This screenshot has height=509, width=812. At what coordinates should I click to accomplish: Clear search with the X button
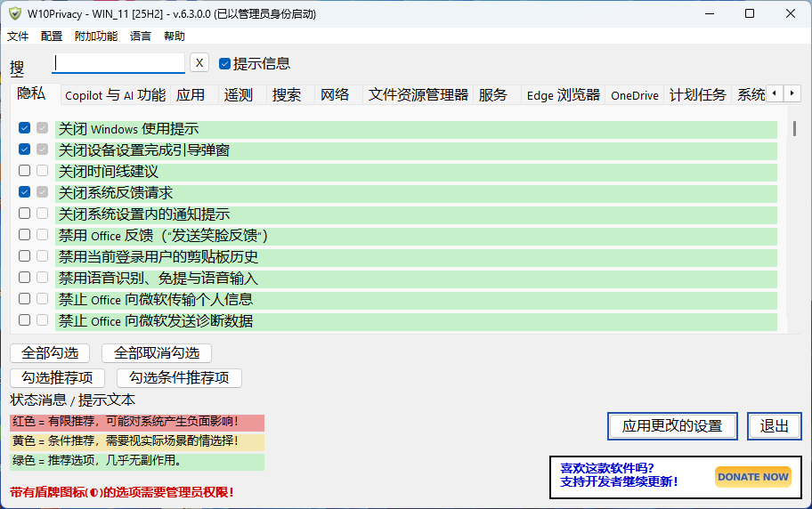click(199, 63)
